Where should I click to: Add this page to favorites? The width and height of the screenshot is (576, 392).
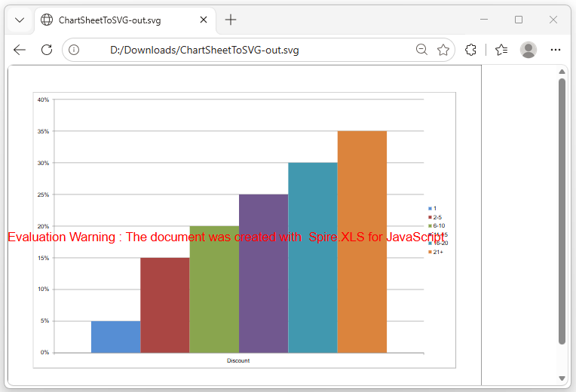(x=443, y=50)
